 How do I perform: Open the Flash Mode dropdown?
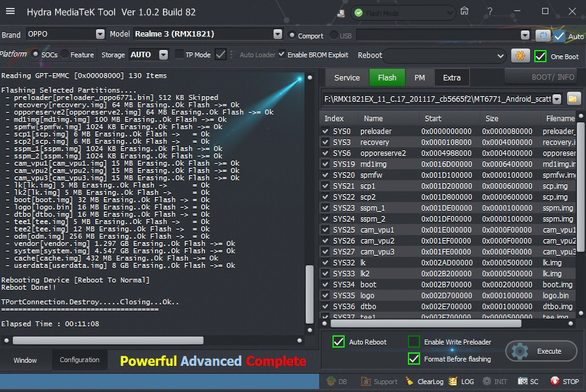[450, 13]
